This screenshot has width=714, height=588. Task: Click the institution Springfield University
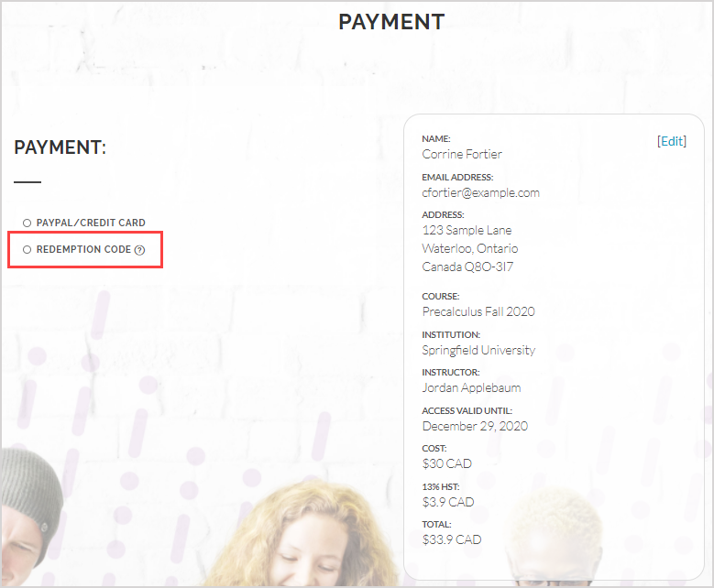[478, 350]
